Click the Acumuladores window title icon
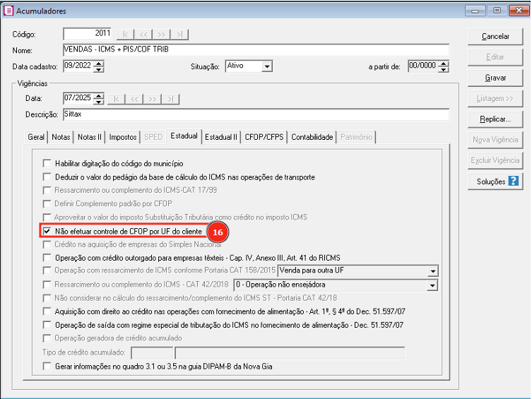The image size is (532, 399). [8, 11]
